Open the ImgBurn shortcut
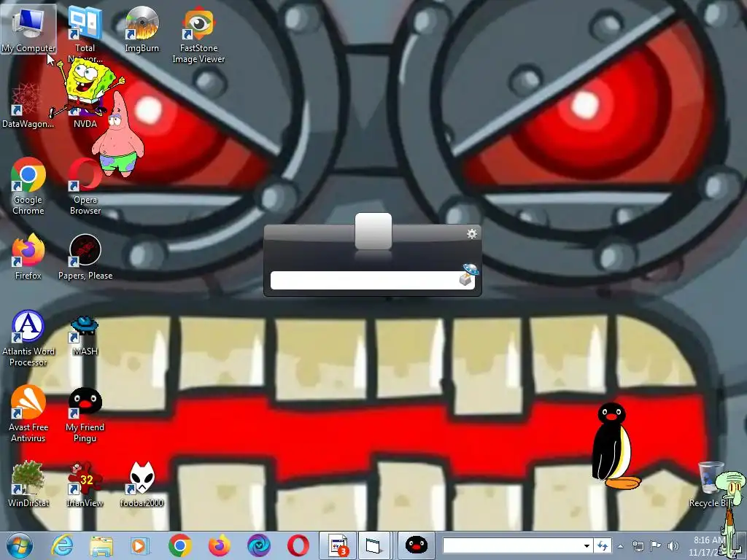Viewport: 747px width, 560px height. [142, 29]
